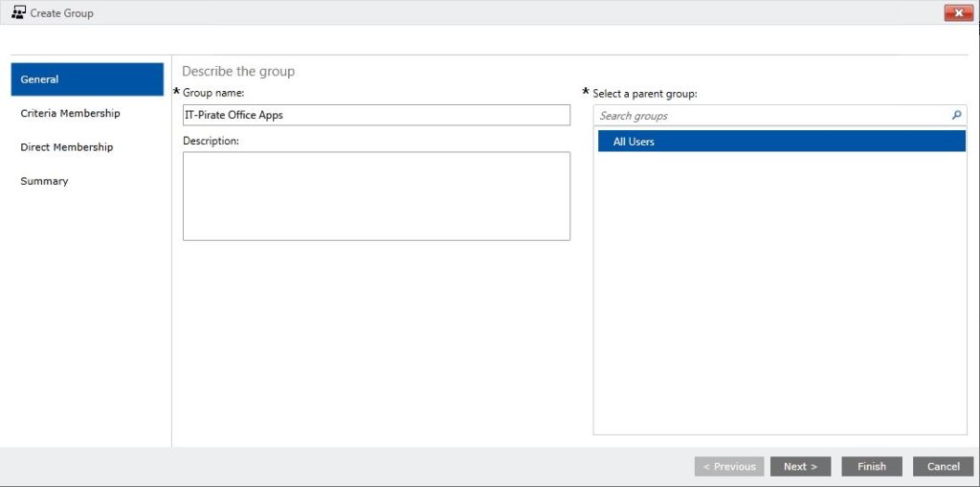Click the Finish button
980x487 pixels.
click(872, 466)
